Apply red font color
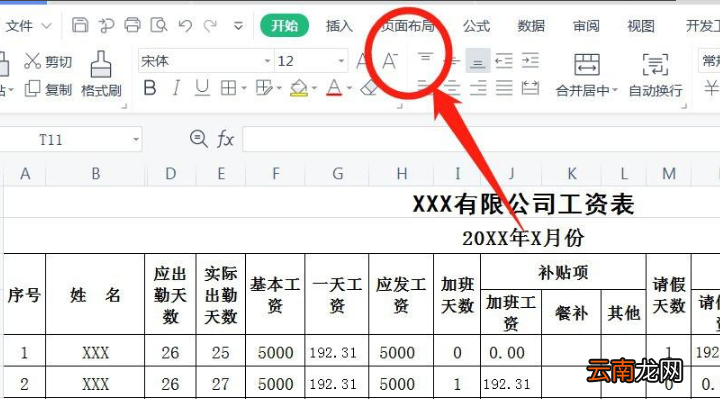The width and height of the screenshot is (720, 399). [x=334, y=88]
